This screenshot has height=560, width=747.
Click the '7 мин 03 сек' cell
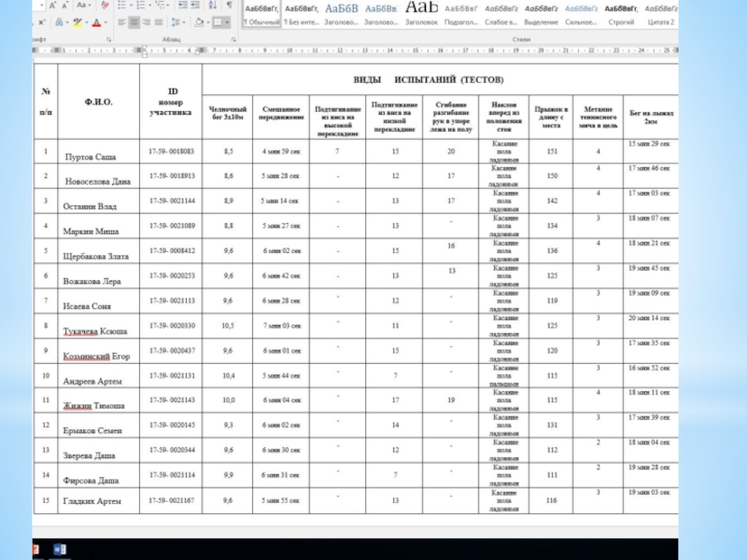tap(281, 326)
